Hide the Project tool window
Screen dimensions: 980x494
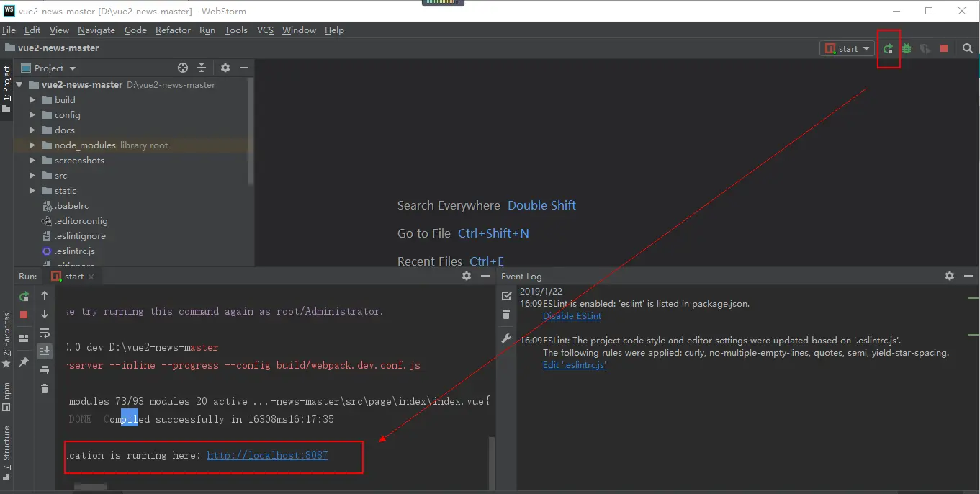244,68
